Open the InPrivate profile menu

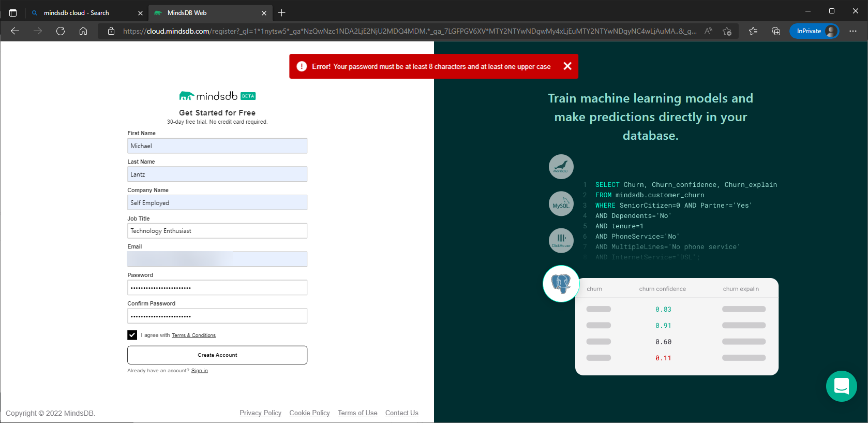pos(814,31)
